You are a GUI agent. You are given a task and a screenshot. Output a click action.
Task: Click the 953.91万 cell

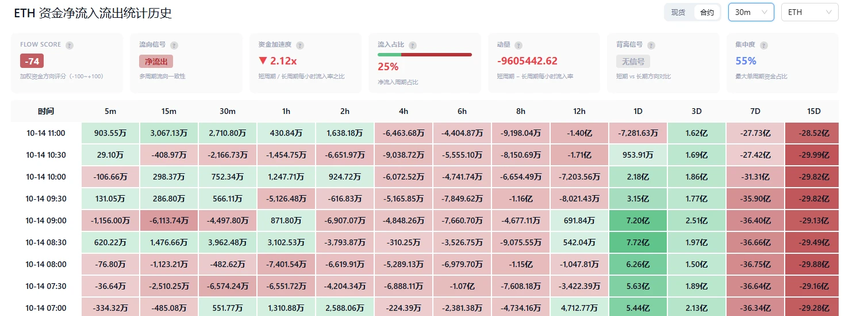click(638, 155)
